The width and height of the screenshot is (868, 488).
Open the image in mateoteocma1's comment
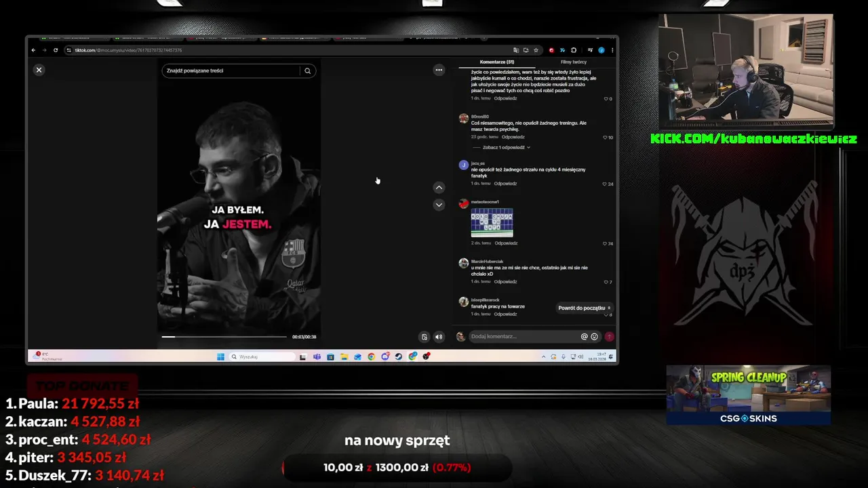tap(492, 222)
